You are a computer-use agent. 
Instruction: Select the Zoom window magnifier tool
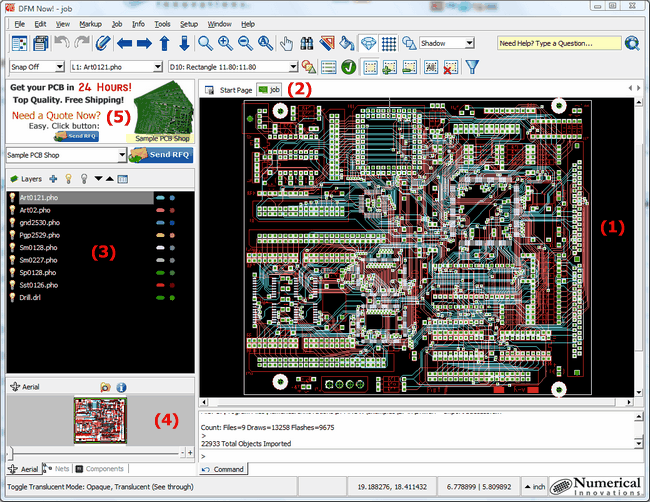(x=205, y=43)
